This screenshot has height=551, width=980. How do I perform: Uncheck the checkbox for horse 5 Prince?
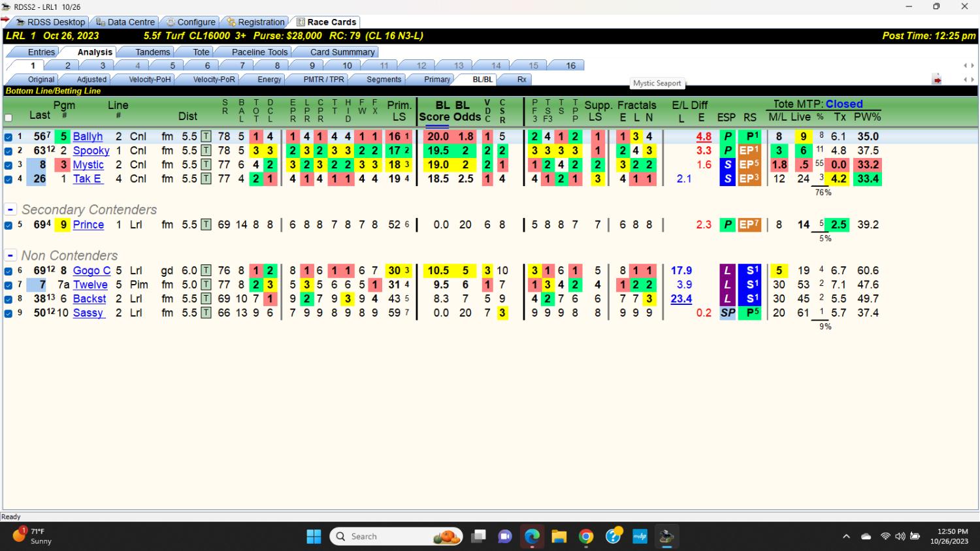(x=8, y=225)
